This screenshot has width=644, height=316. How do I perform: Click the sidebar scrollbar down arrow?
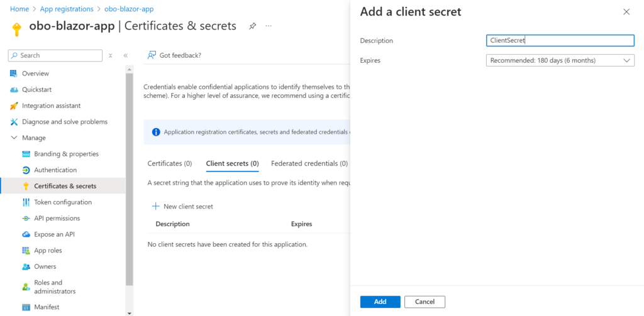coord(130,313)
